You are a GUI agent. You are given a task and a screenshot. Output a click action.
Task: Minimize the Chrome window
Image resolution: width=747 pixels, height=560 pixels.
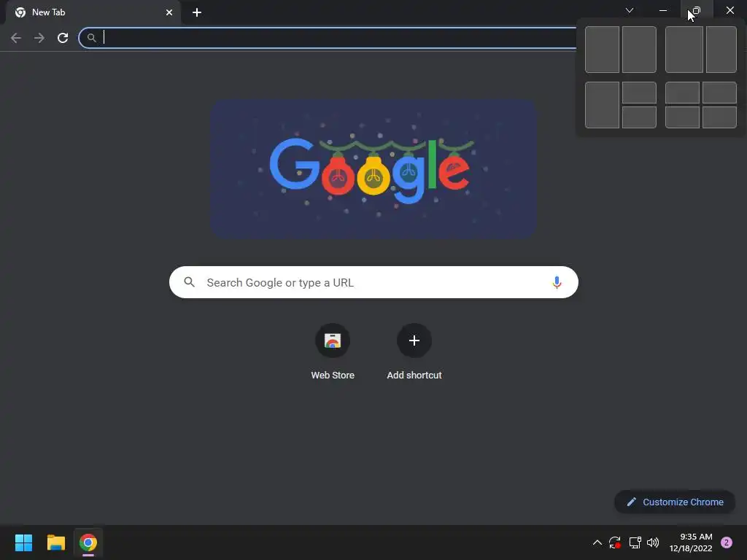click(x=662, y=10)
